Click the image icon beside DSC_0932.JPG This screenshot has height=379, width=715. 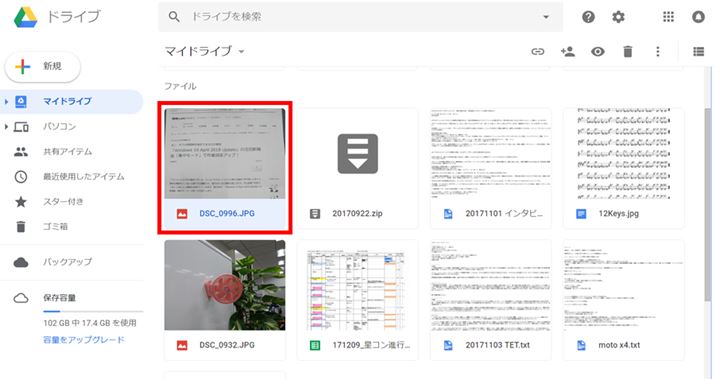[x=182, y=345]
